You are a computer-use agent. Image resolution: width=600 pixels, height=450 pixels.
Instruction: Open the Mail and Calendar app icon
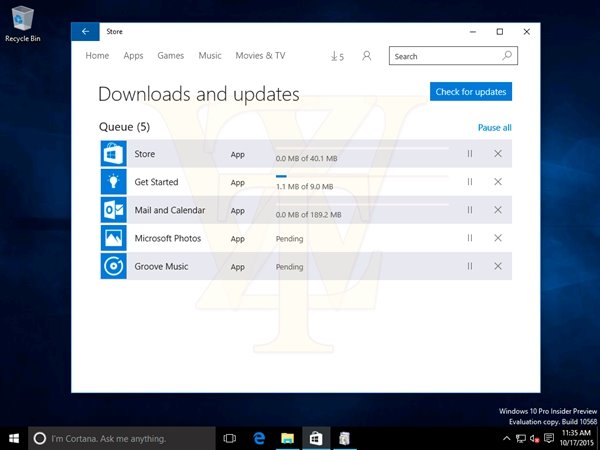113,210
